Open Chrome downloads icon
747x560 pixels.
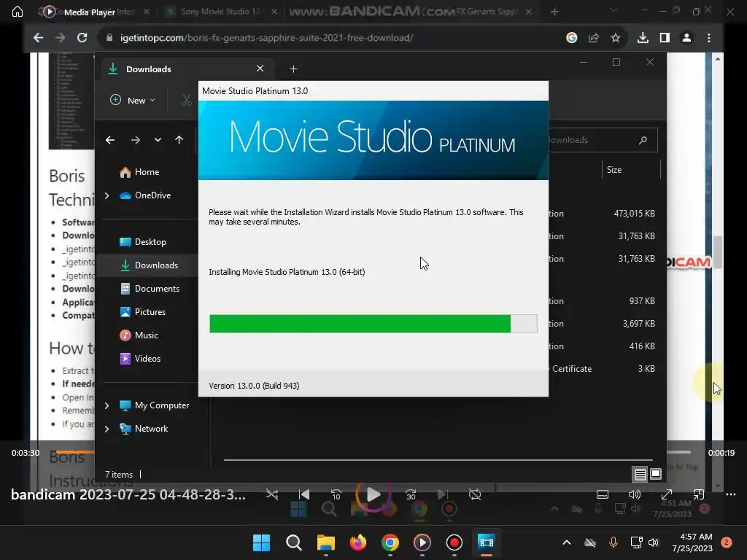[643, 38]
